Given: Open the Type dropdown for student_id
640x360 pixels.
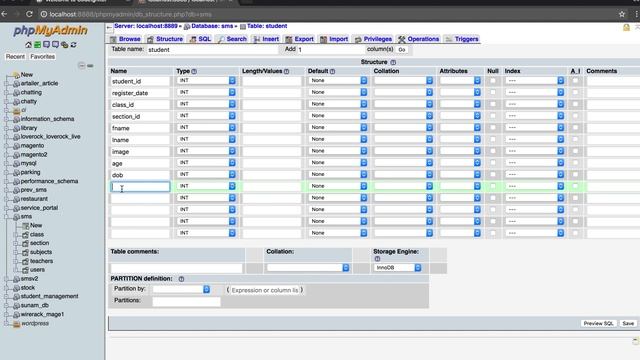Looking at the screenshot, I should click(x=207, y=81).
